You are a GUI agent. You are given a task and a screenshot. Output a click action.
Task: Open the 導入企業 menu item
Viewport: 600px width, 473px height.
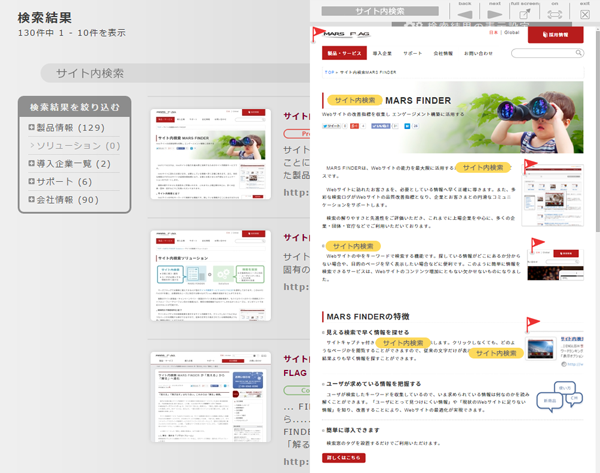click(382, 54)
